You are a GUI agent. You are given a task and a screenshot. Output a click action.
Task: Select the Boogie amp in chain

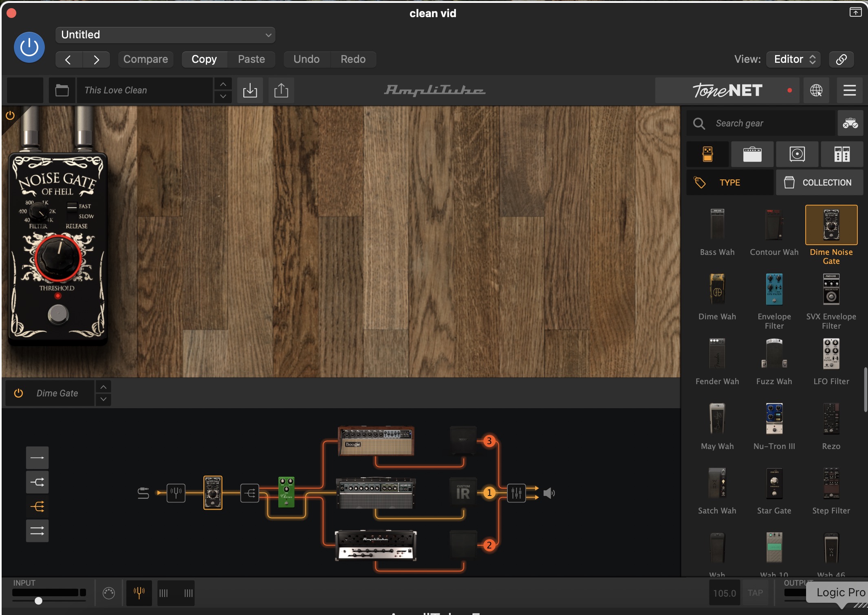pyautogui.click(x=376, y=441)
